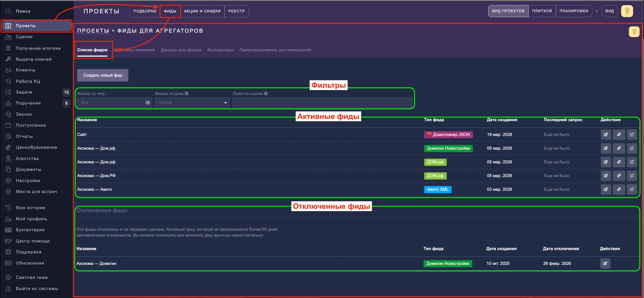Open the Сайт feed in new window icon
Screen dimensions: 644x298
632,135
